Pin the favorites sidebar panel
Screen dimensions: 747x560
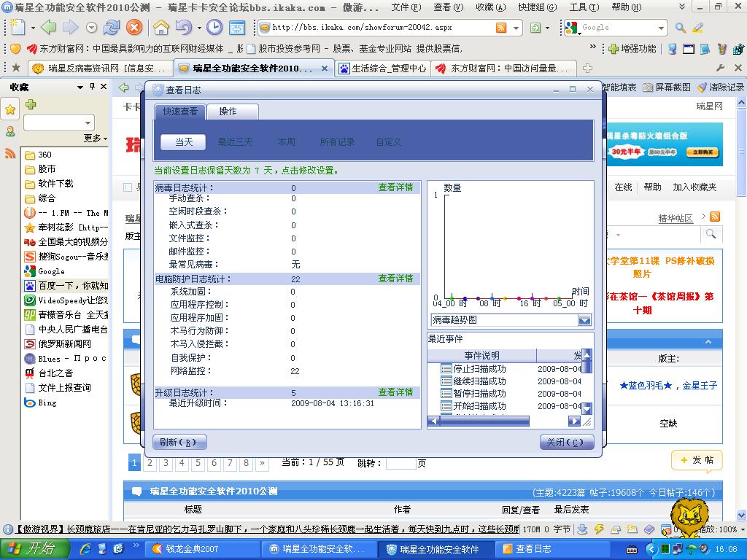point(92,86)
